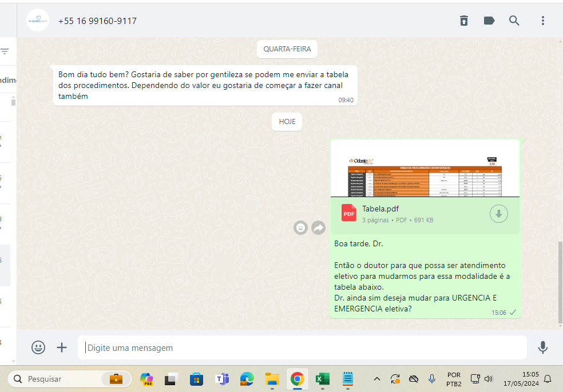563x392 pixels.
Task: Open the three-dot chat options menu
Action: (542, 21)
